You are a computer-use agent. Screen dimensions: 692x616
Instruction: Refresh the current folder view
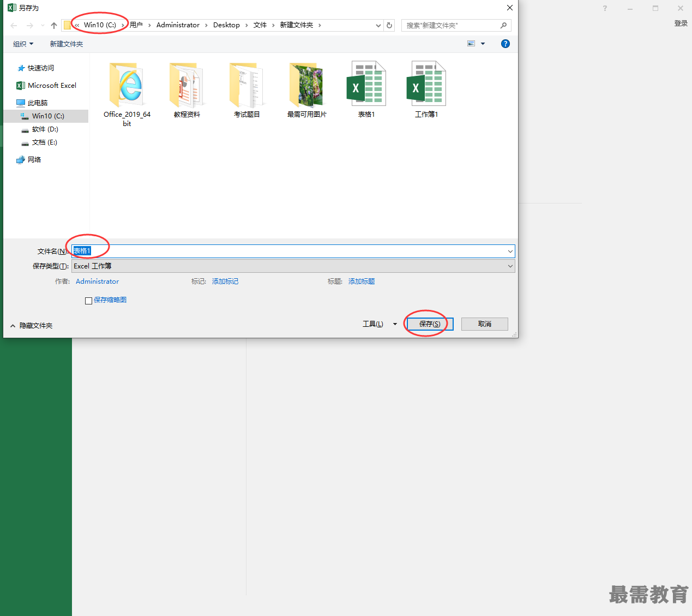click(x=389, y=26)
